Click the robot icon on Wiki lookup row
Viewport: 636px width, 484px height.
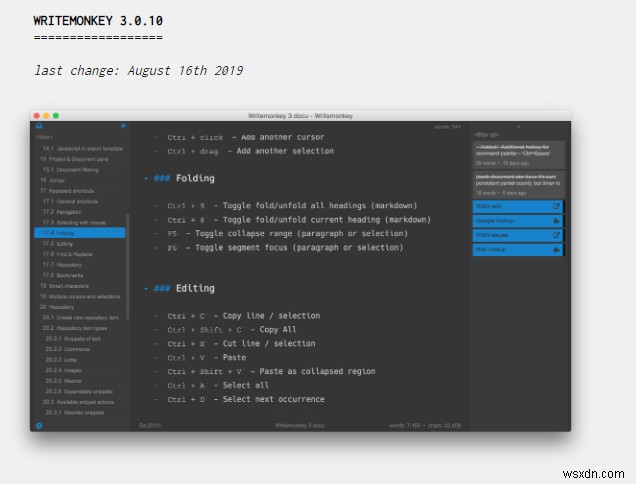[x=556, y=250]
